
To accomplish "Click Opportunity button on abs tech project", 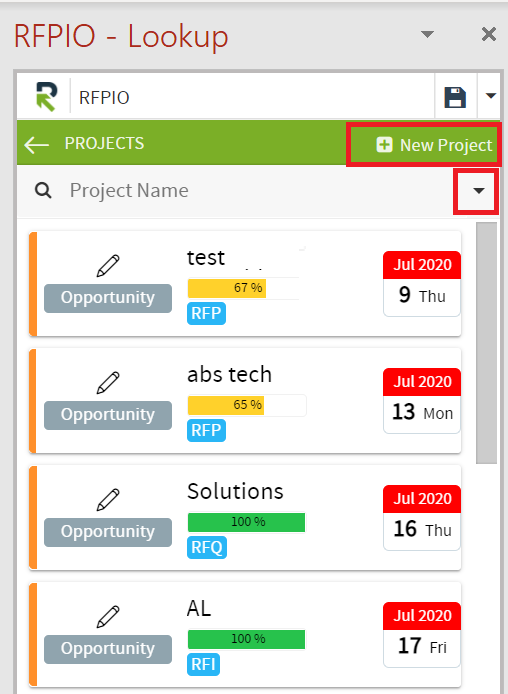I will pos(108,415).
